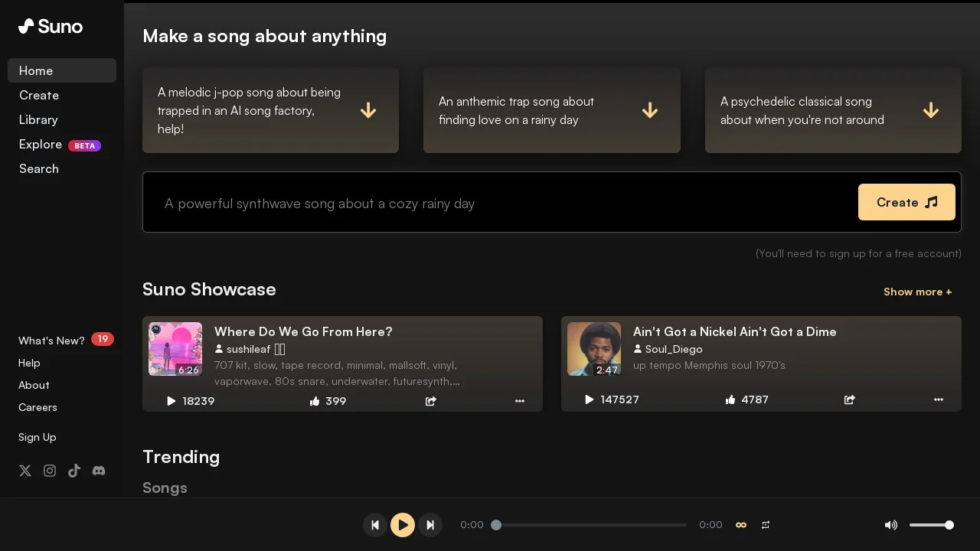
Task: Open song title Ain't Got a Nickel Ain't Got a Dime
Action: [x=735, y=331]
